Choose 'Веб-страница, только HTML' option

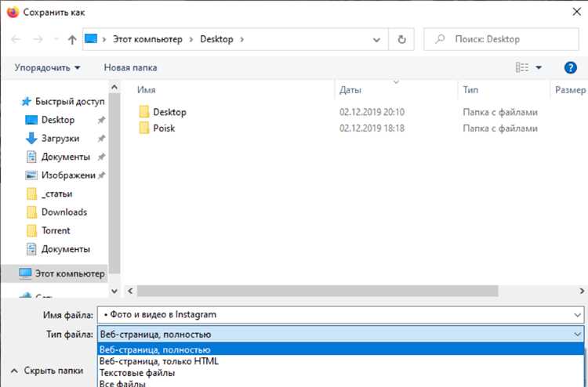(x=340, y=361)
